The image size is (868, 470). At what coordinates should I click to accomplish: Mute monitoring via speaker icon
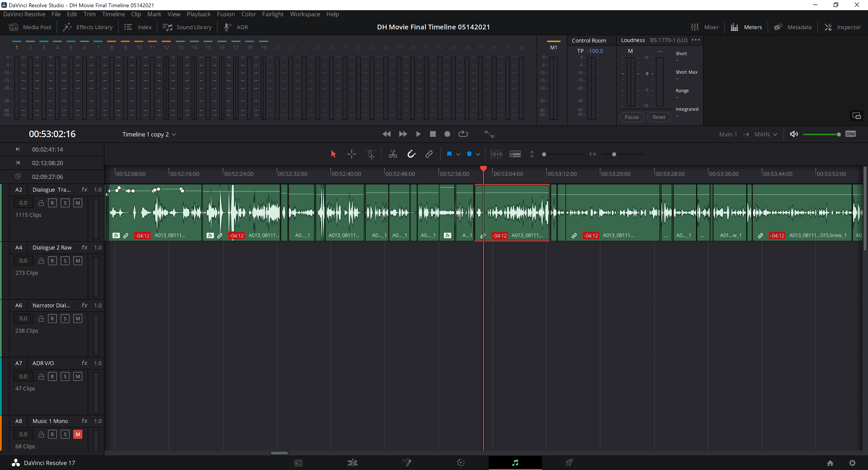click(794, 134)
